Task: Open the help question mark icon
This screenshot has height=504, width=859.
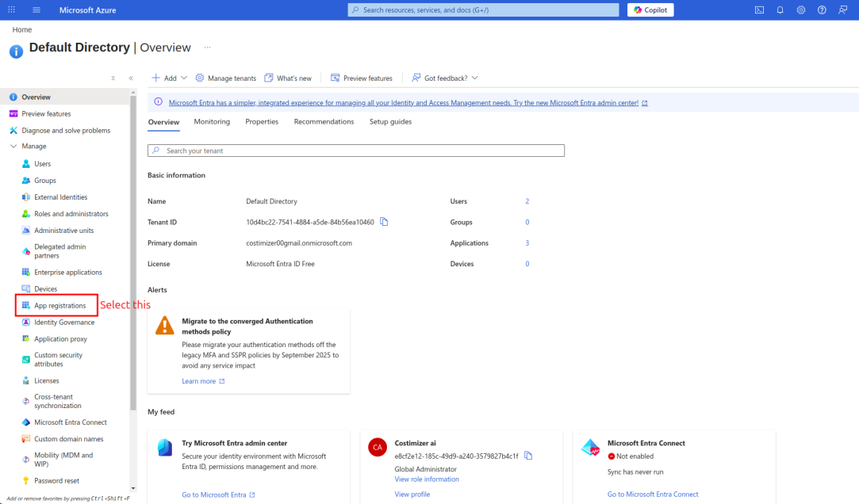Action: coord(822,10)
